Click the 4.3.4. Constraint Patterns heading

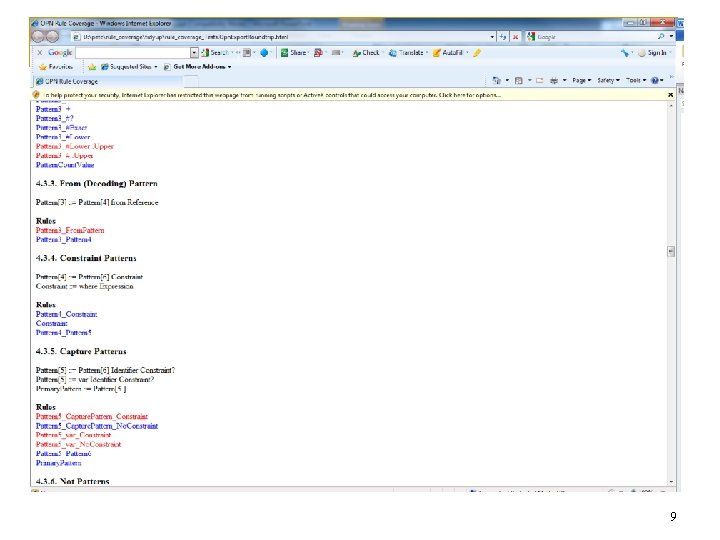[86, 258]
